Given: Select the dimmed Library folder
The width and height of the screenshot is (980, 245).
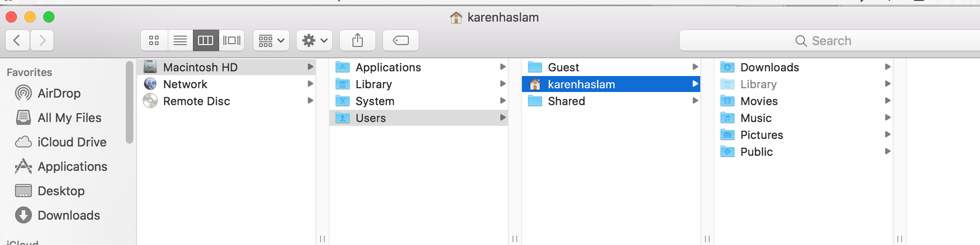Looking at the screenshot, I should 804,84.
